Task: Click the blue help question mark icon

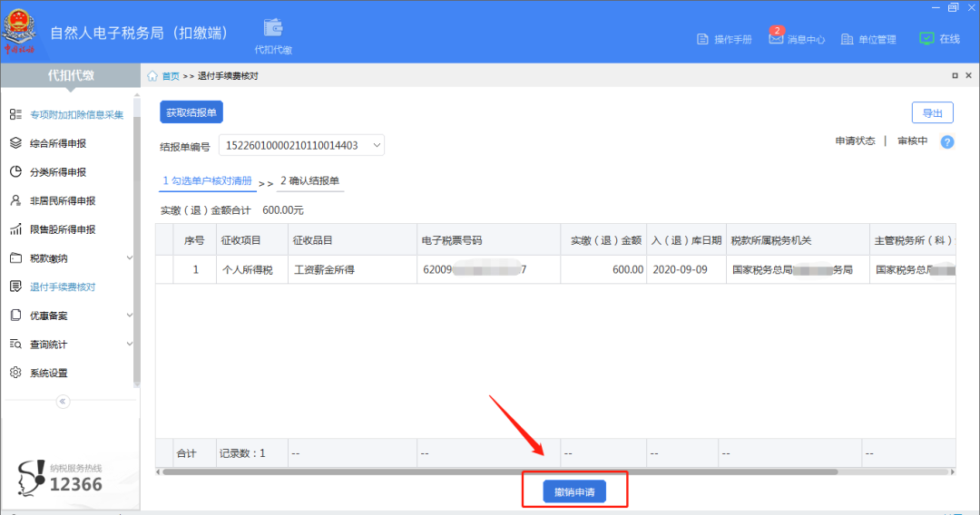Action: pyautogui.click(x=947, y=141)
